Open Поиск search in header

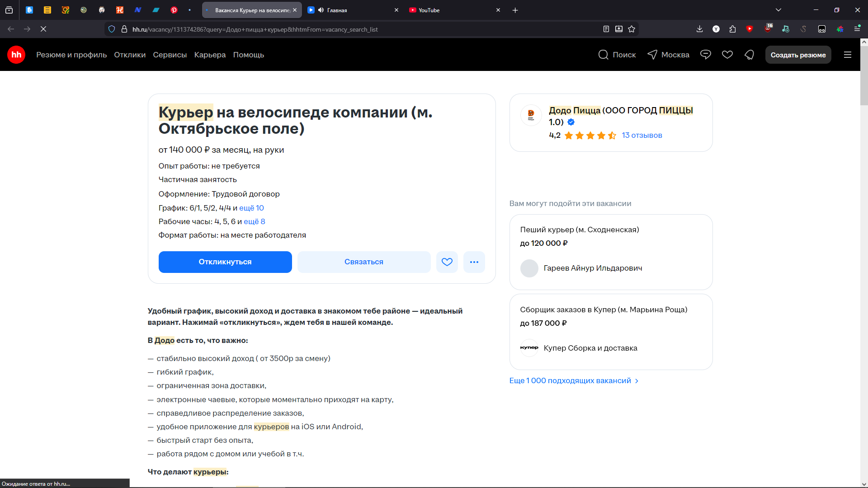617,55
